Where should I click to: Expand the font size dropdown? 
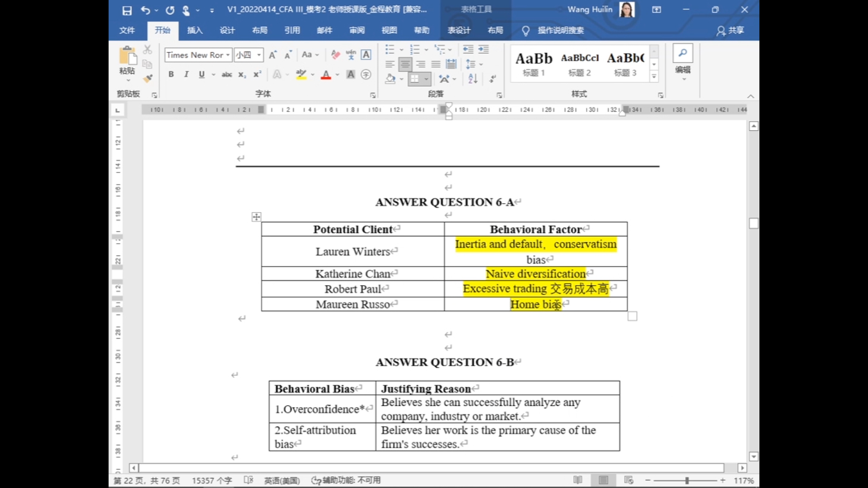[x=259, y=55]
